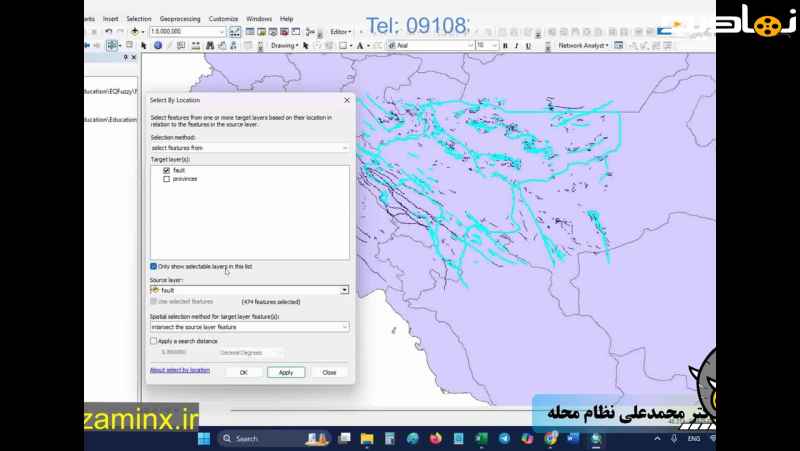Click the Undo arrow icon
The image size is (800, 451).
108,32
